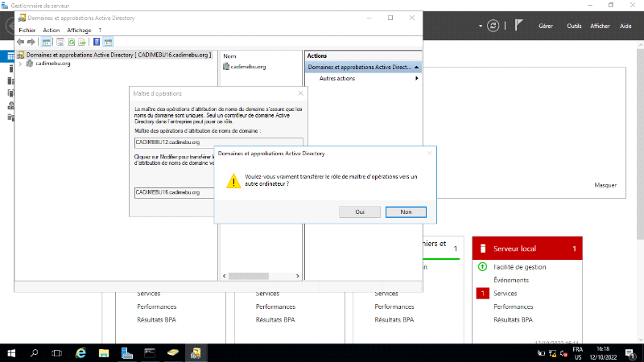Click the Back arrow in MMC toolbar
This screenshot has height=362, width=644.
point(21,41)
